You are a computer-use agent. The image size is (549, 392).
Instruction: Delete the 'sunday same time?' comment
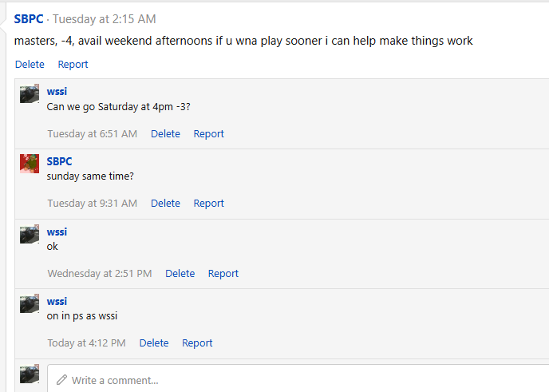tap(165, 203)
